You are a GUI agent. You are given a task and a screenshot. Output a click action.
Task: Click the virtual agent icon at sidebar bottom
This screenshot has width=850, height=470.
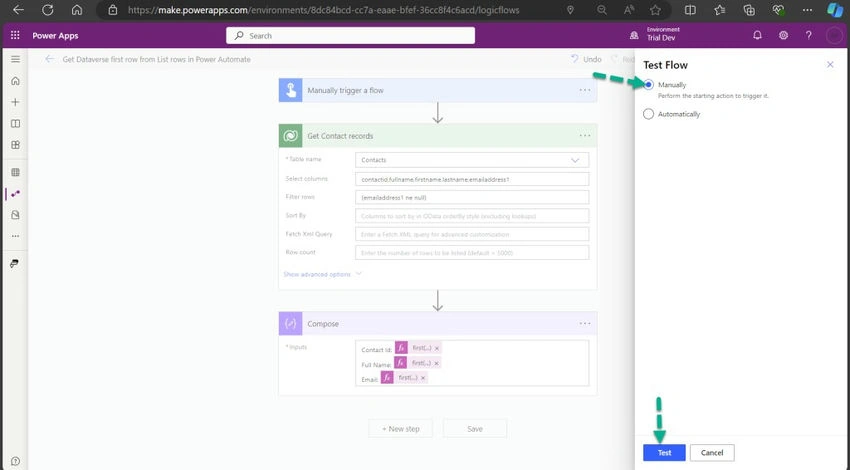pos(15,461)
